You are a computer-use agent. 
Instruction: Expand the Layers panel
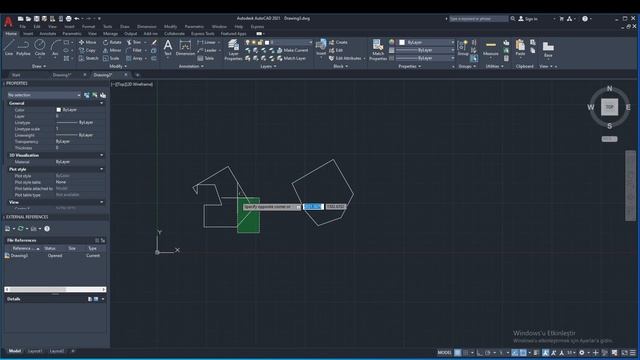pyautogui.click(x=269, y=66)
